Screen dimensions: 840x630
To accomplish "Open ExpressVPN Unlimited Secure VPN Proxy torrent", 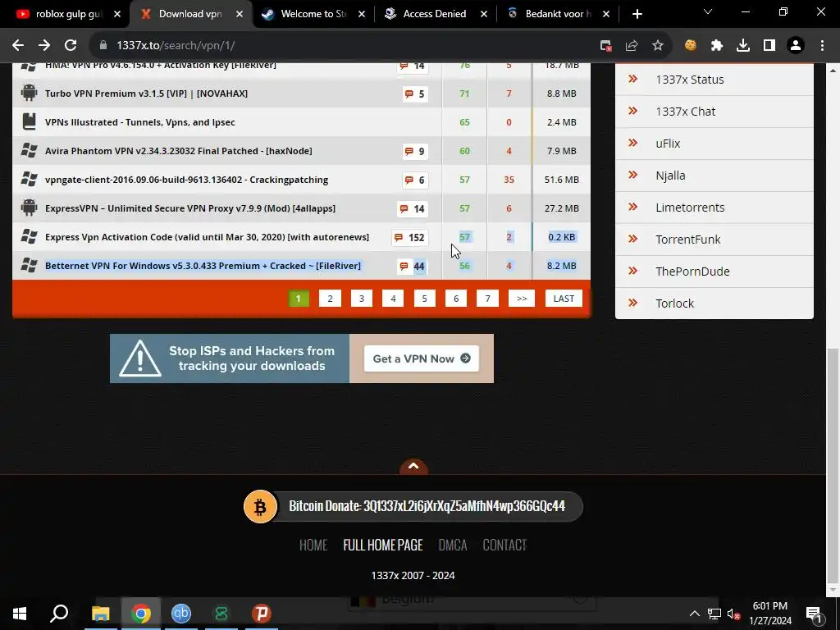I will pos(190,208).
